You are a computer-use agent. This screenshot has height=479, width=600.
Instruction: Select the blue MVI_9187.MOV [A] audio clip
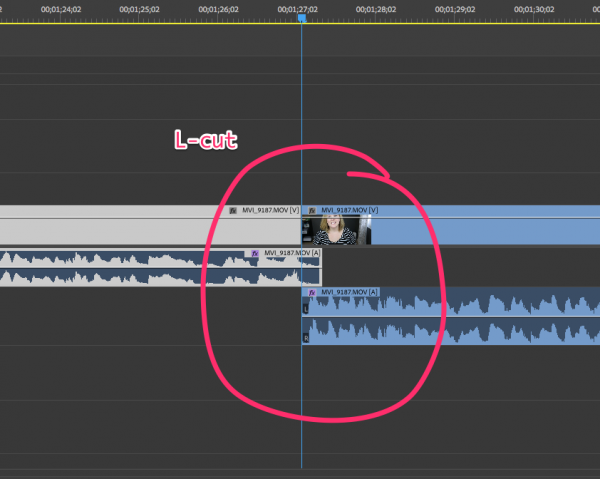[451, 316]
